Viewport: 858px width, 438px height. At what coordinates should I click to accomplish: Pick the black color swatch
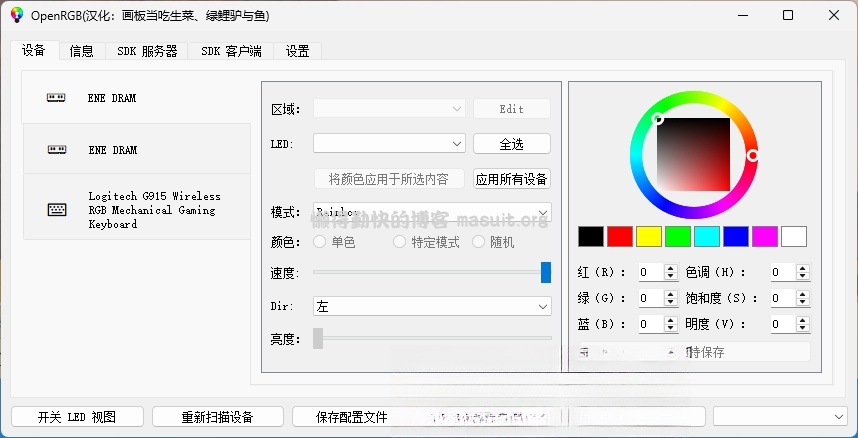pyautogui.click(x=591, y=237)
